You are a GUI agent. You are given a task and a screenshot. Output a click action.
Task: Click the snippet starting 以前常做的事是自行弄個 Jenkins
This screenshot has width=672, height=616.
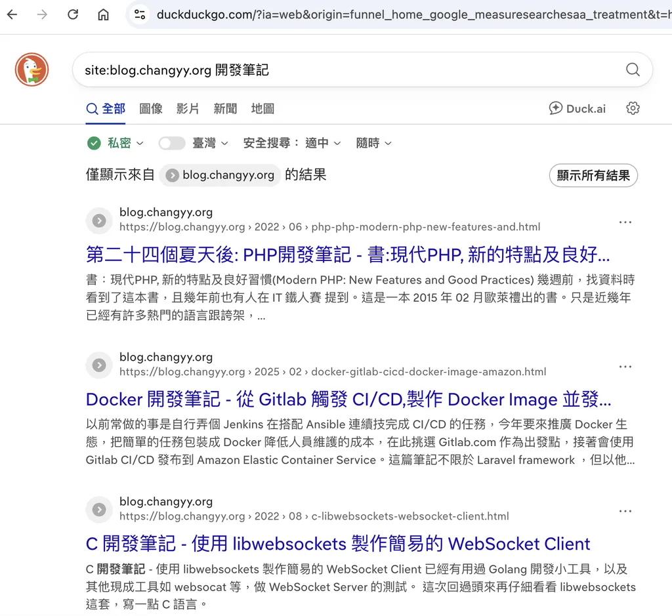[x=360, y=442]
